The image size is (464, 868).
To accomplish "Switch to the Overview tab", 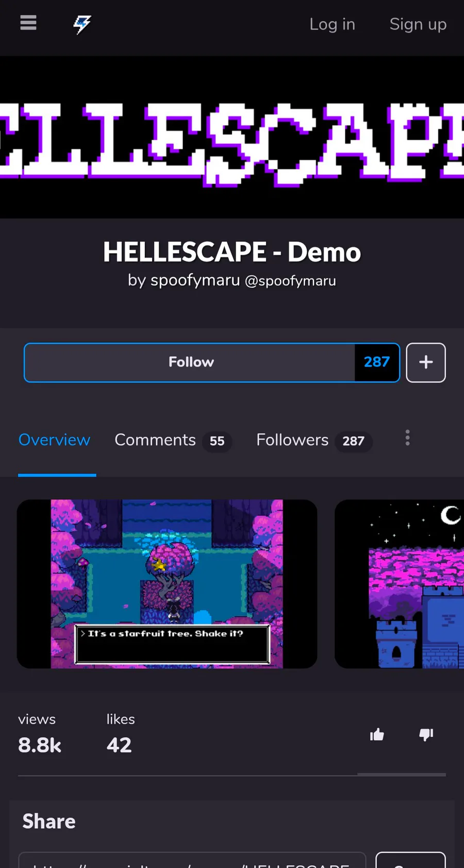I will coord(55,440).
